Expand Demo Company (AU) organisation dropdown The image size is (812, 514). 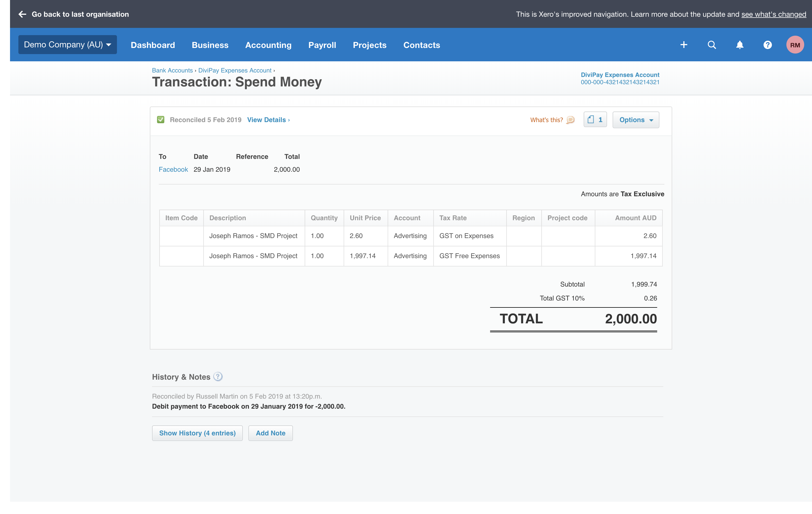click(x=67, y=45)
